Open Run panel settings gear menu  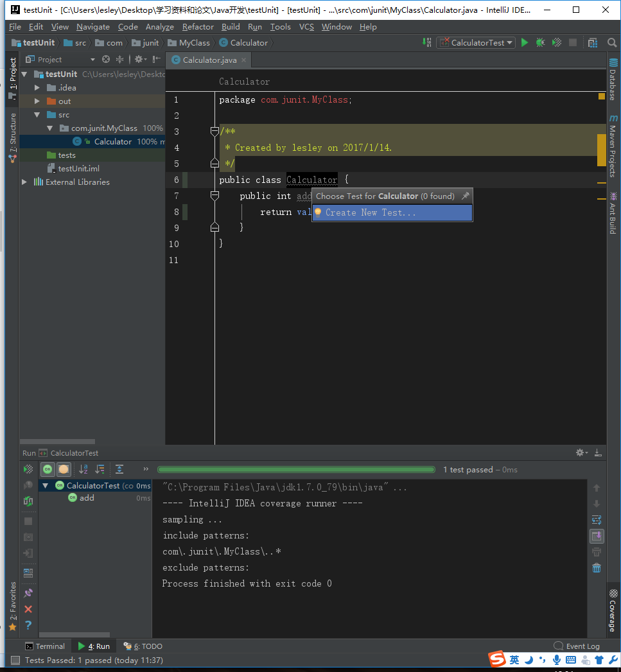pyautogui.click(x=581, y=452)
